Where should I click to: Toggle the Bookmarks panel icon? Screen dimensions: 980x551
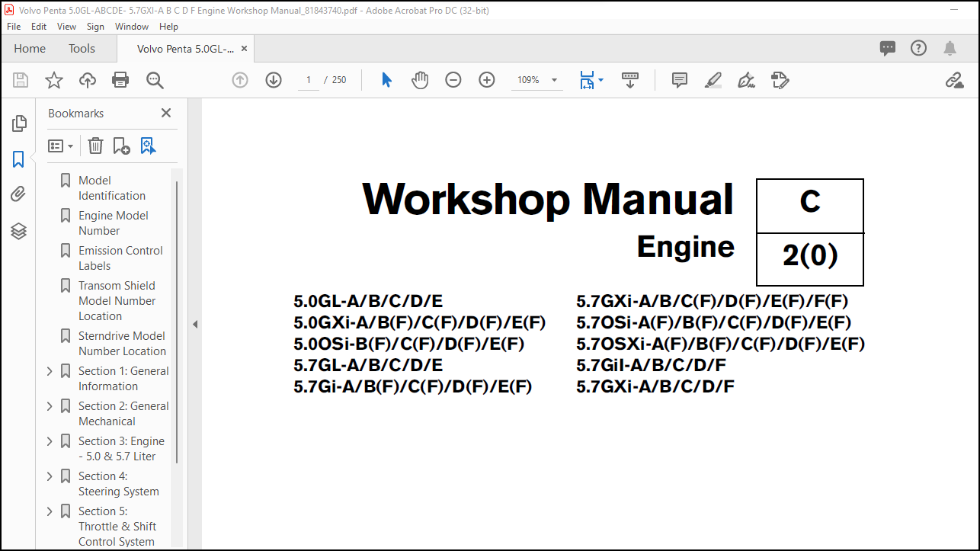pos(18,159)
